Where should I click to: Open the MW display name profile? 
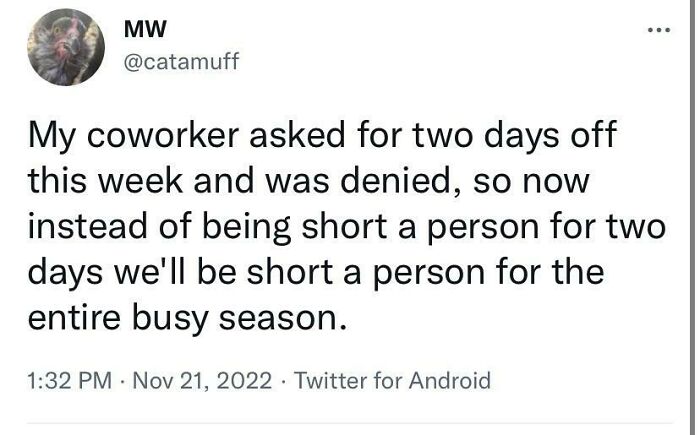(x=145, y=30)
